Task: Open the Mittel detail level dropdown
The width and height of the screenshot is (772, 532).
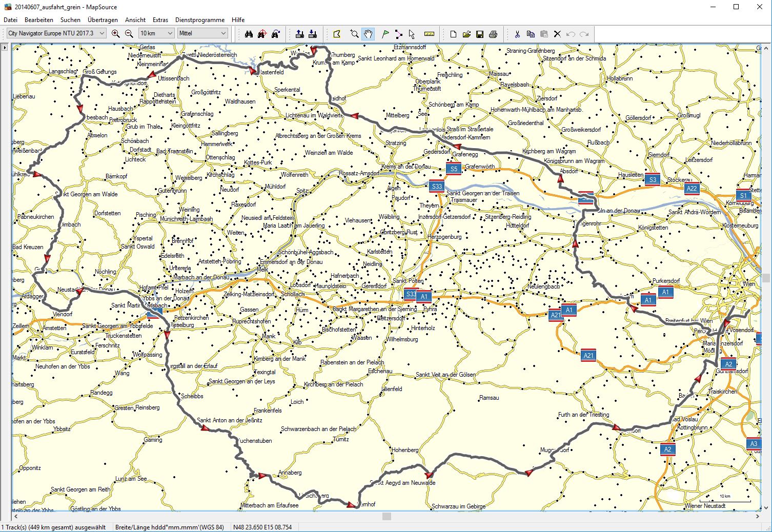Action: (x=202, y=33)
